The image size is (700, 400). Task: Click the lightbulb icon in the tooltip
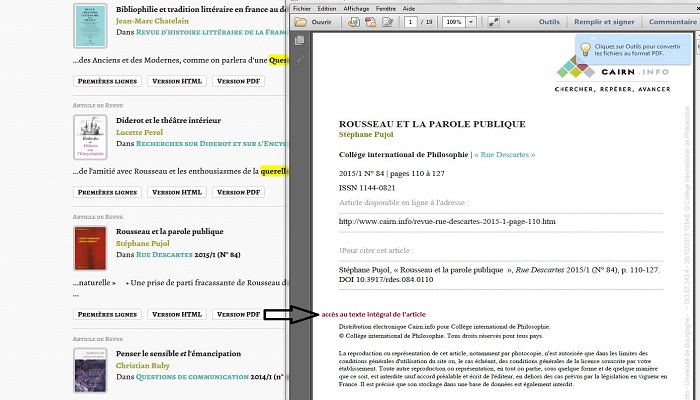click(x=584, y=47)
